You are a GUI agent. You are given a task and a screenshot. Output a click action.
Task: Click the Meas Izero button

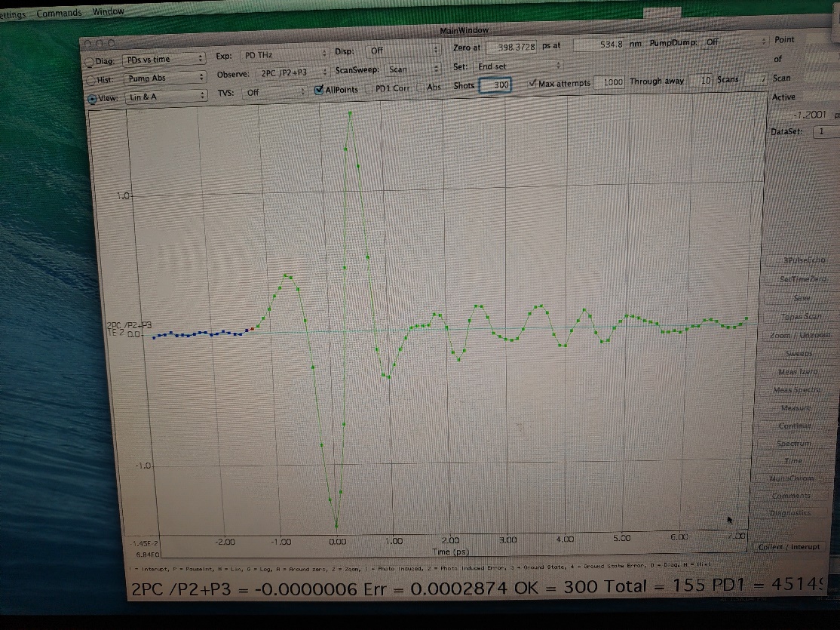pos(797,371)
